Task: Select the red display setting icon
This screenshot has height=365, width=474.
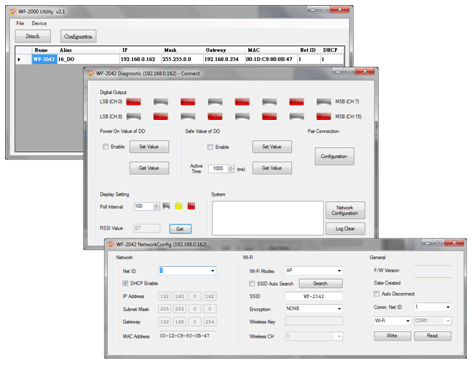Action: (191, 206)
